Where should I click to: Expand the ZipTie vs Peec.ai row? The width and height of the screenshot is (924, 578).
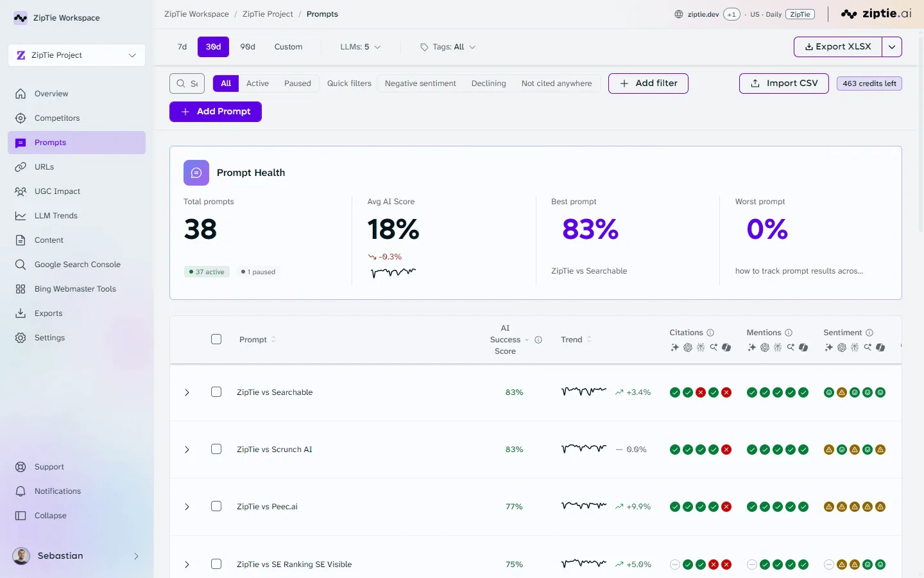(x=187, y=507)
